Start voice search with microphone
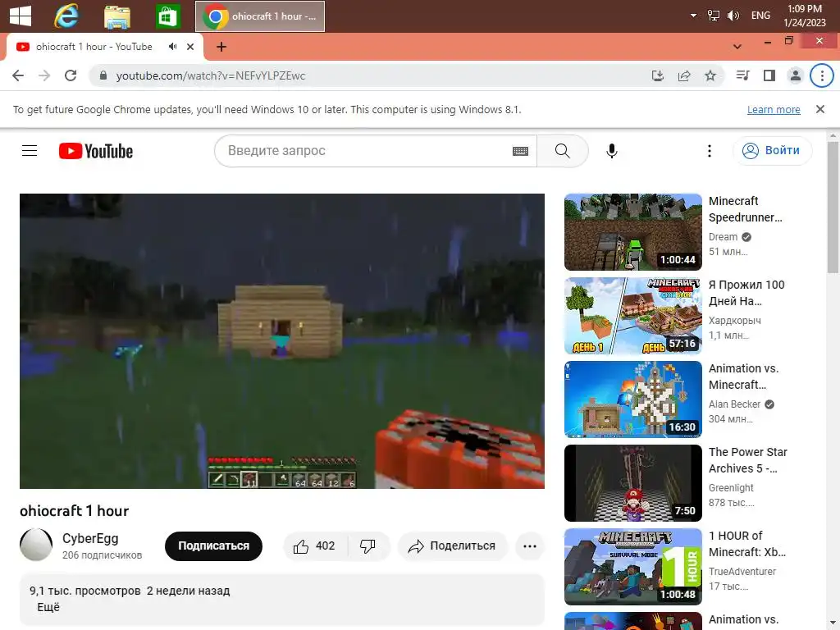This screenshot has height=630, width=840. click(x=612, y=151)
